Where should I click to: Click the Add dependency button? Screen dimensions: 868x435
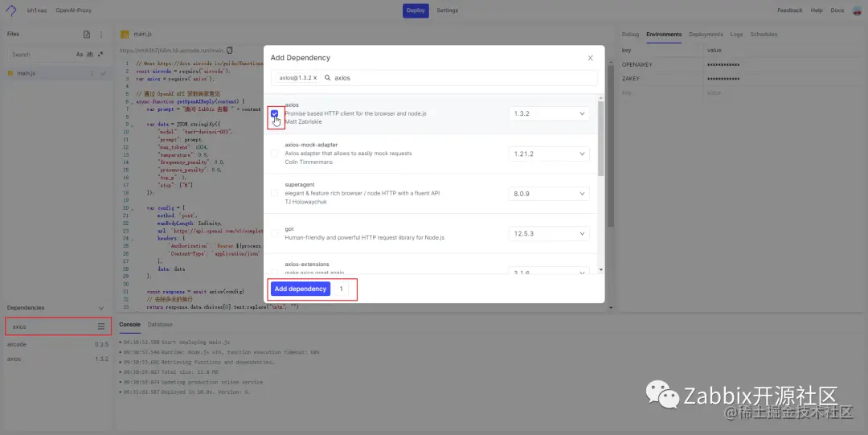pos(300,289)
